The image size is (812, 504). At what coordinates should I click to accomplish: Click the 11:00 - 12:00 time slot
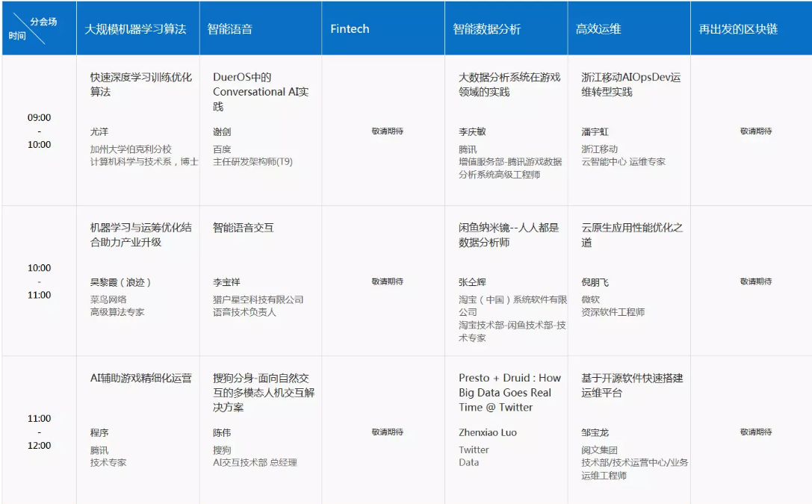[40, 432]
